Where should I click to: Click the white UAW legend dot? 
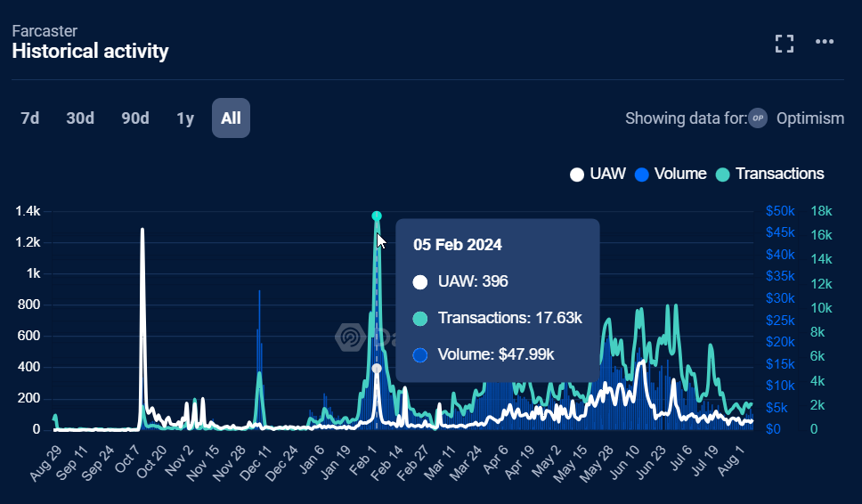[577, 175]
